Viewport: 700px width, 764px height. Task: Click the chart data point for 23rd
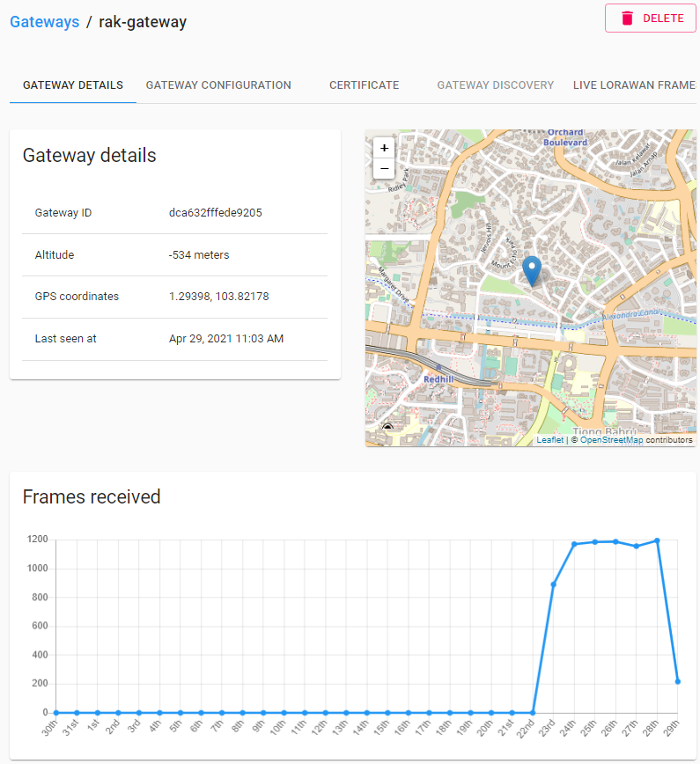(x=553, y=584)
